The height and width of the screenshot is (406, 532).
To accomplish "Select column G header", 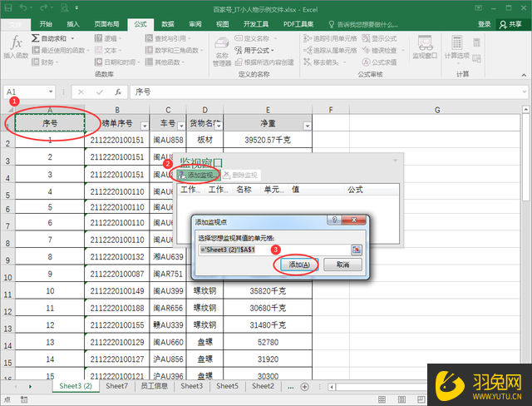I will [436, 110].
